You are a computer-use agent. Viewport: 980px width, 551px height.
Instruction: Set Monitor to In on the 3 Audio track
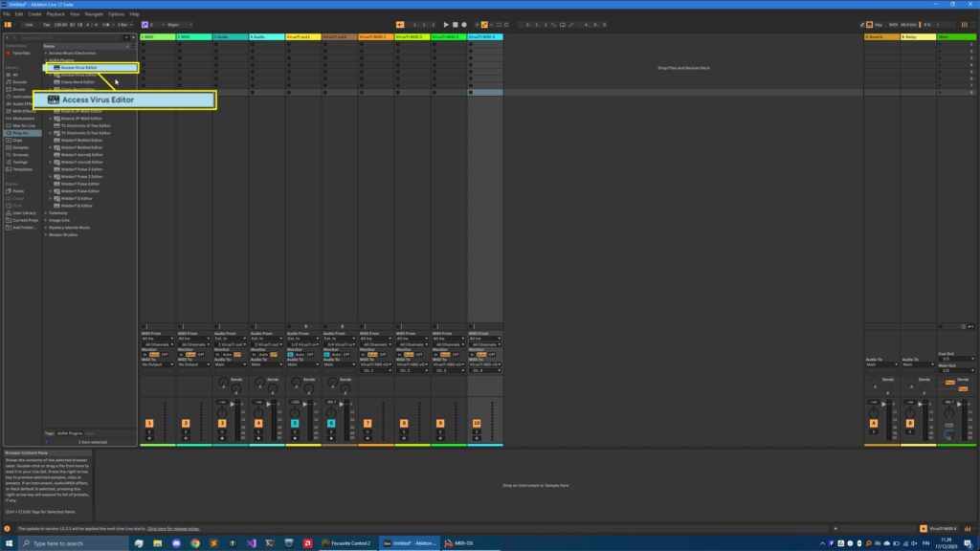click(x=218, y=352)
